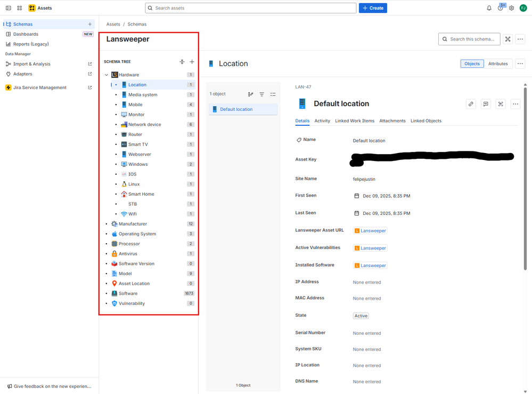Collapse the Hardware tree node
Screen dimensions: 532x394
pos(107,75)
